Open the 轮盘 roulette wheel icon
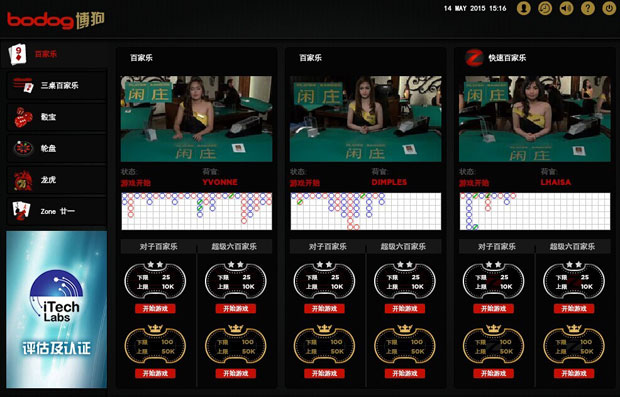 (x=23, y=148)
